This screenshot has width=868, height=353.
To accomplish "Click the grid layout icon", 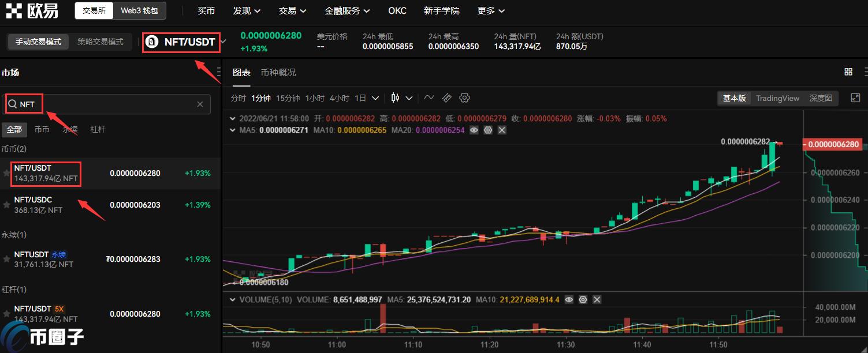I will (x=848, y=72).
